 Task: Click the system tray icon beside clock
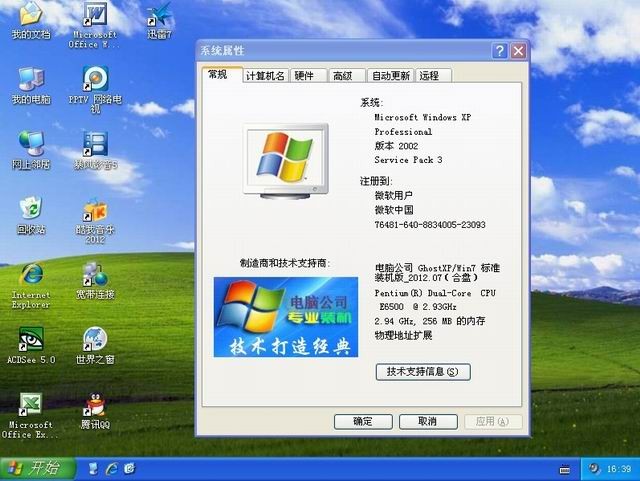coord(594,468)
